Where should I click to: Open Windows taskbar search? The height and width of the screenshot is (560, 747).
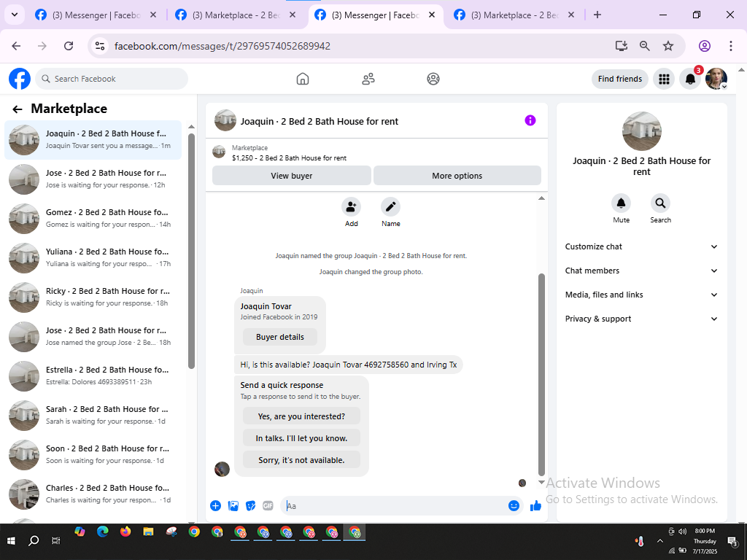click(34, 540)
